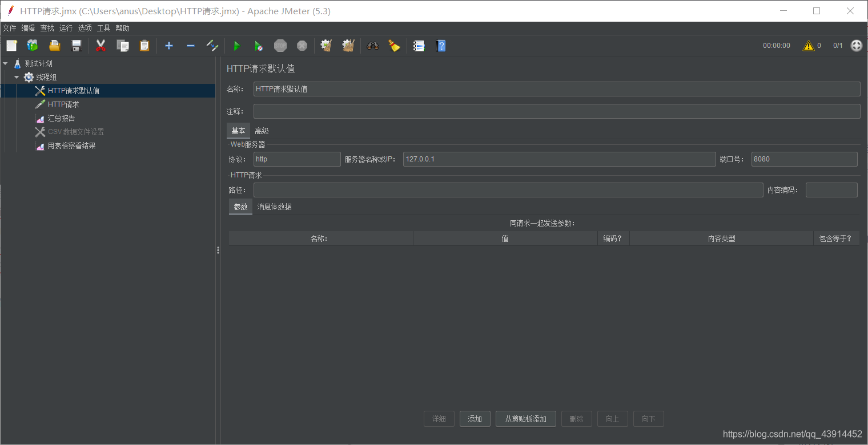
Task: Click the Reset search broom icon
Action: click(x=395, y=46)
